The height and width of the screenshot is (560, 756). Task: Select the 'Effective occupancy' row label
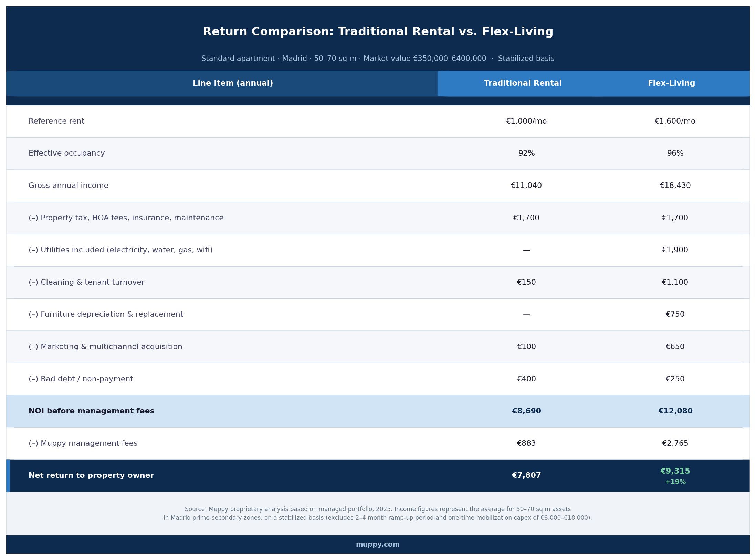(x=67, y=154)
